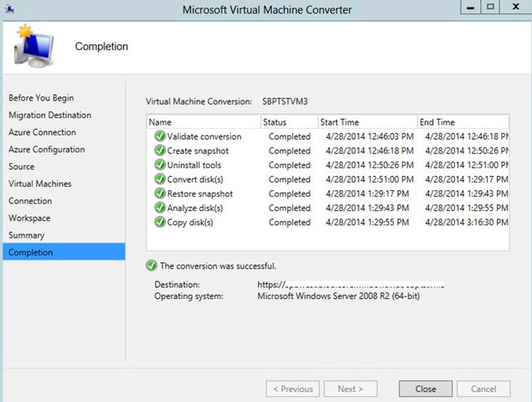Click the wizard computer icon in header
Screen dimensions: 532x402
(34, 46)
